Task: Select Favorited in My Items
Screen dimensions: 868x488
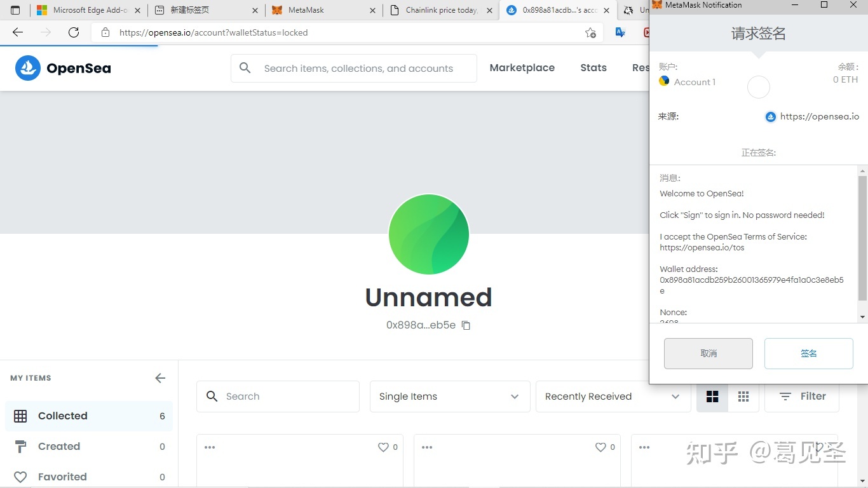Action: tap(89, 477)
